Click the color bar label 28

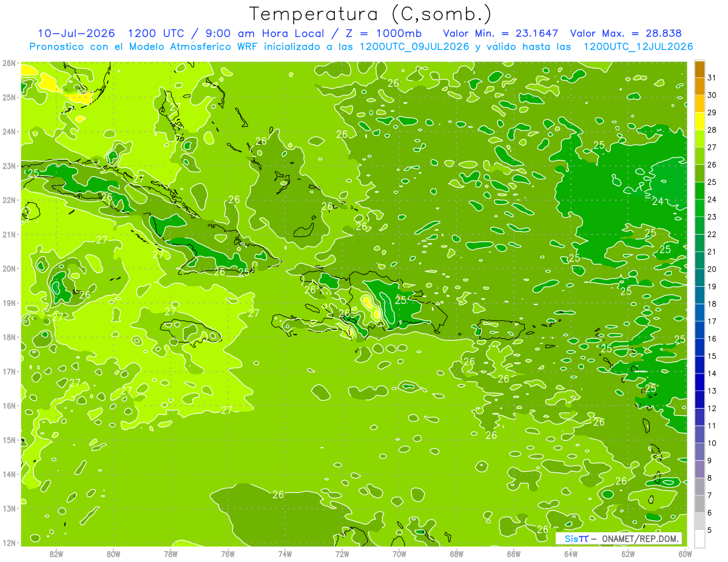tap(712, 130)
